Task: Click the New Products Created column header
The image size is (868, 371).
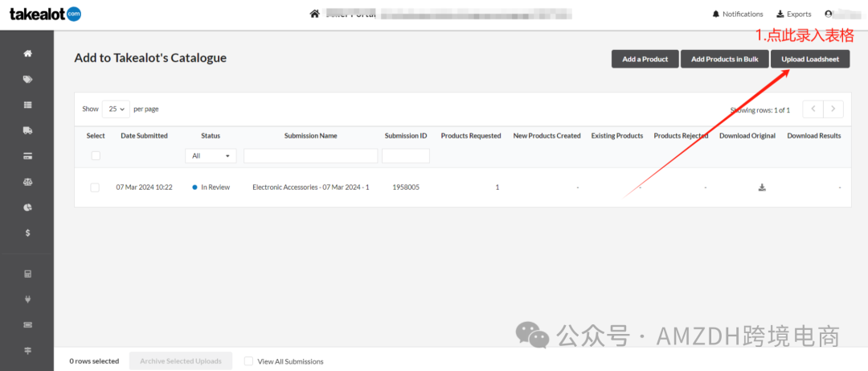Action: [547, 136]
